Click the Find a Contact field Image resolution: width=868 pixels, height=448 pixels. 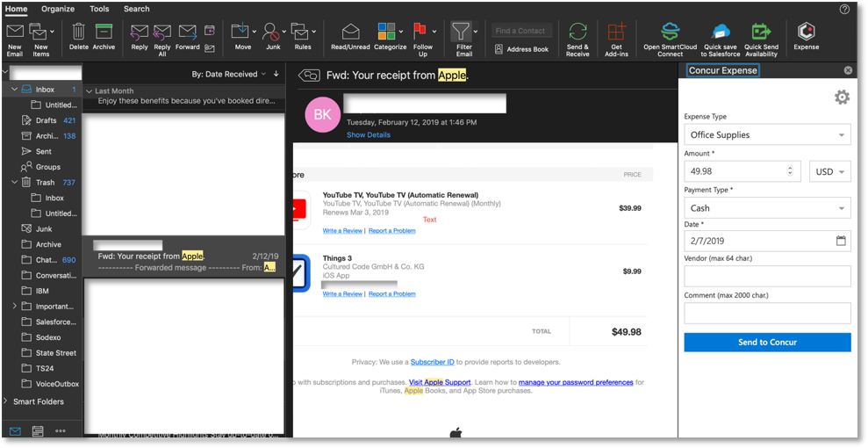tap(521, 31)
